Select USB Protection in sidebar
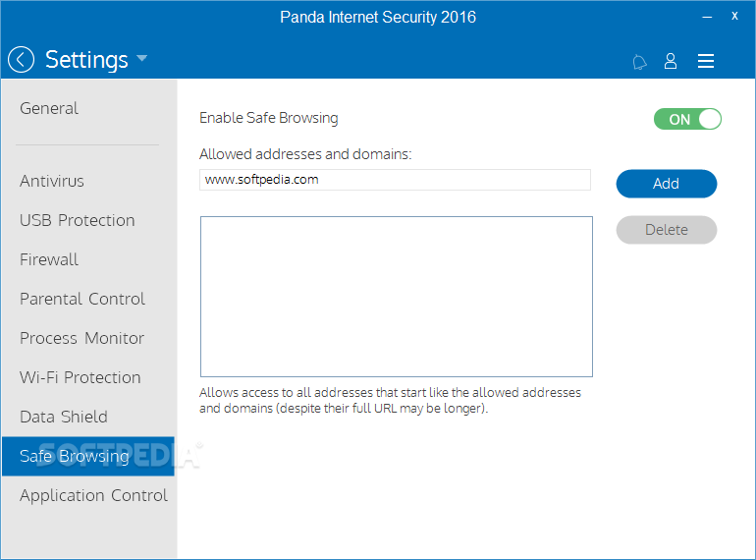Viewport: 756px width, 560px height. click(x=78, y=220)
